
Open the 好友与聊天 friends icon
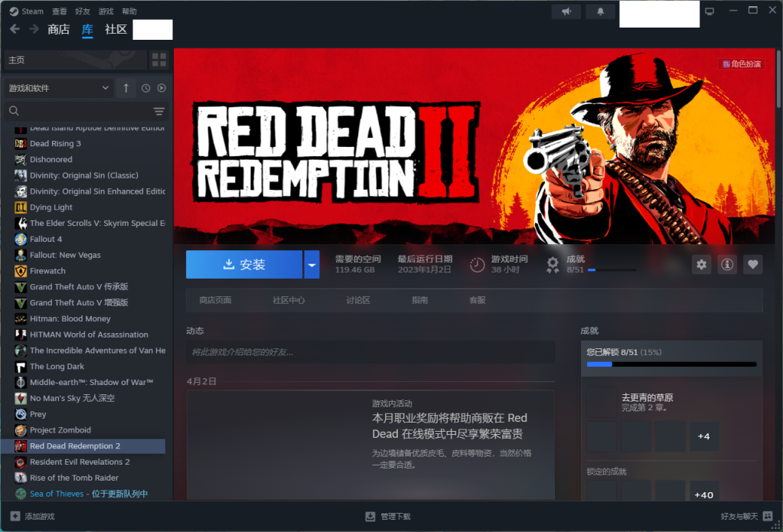point(768,516)
